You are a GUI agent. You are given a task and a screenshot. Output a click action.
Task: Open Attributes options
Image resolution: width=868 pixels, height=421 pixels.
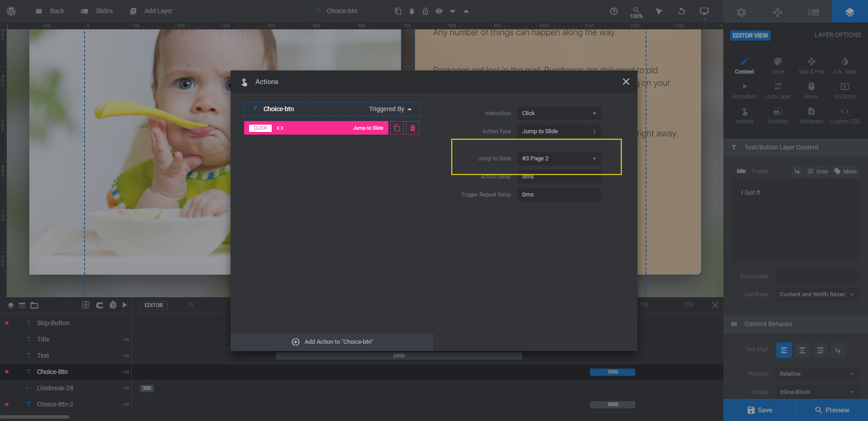(x=811, y=116)
